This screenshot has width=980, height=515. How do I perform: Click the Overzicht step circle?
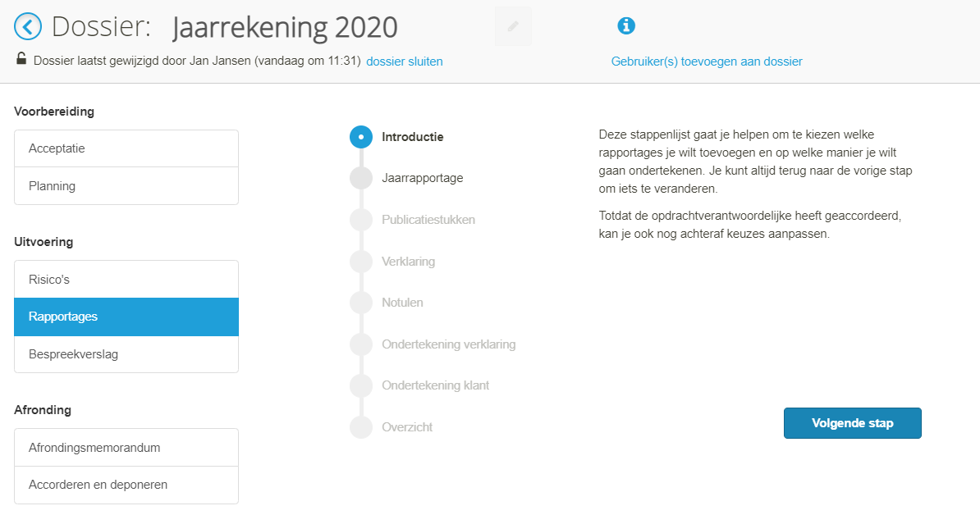coord(361,427)
